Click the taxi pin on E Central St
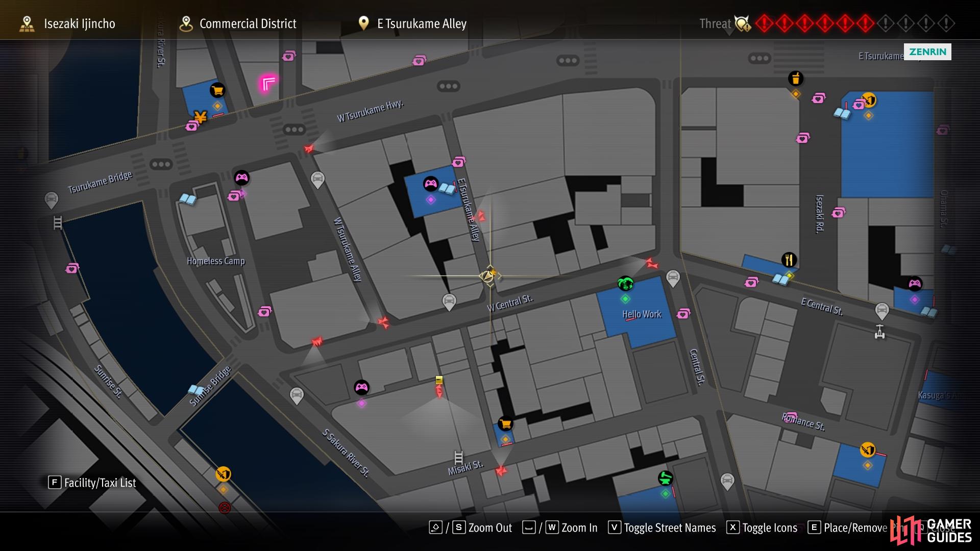 [x=882, y=310]
